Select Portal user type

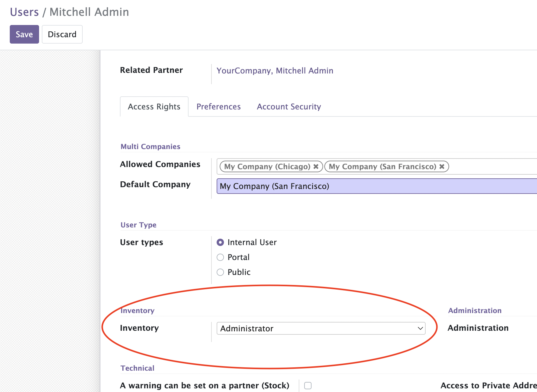pos(220,257)
